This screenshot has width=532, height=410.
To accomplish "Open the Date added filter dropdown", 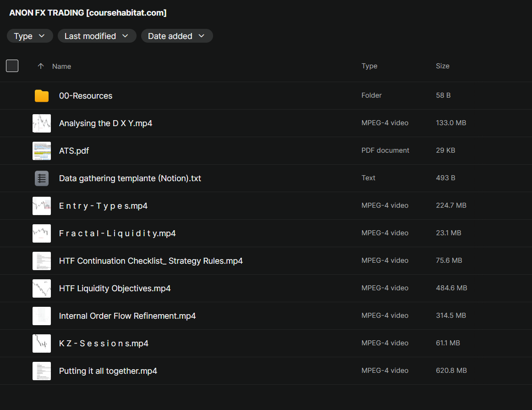I will tap(176, 36).
